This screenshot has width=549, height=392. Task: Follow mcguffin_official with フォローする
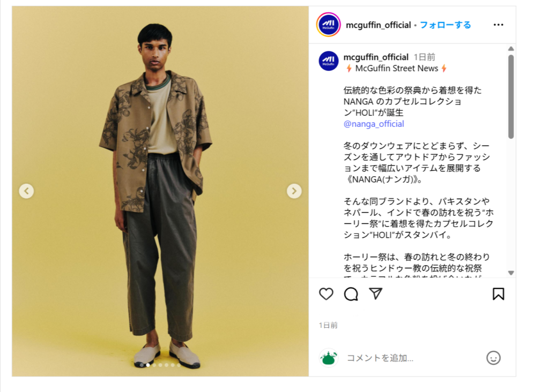[445, 25]
